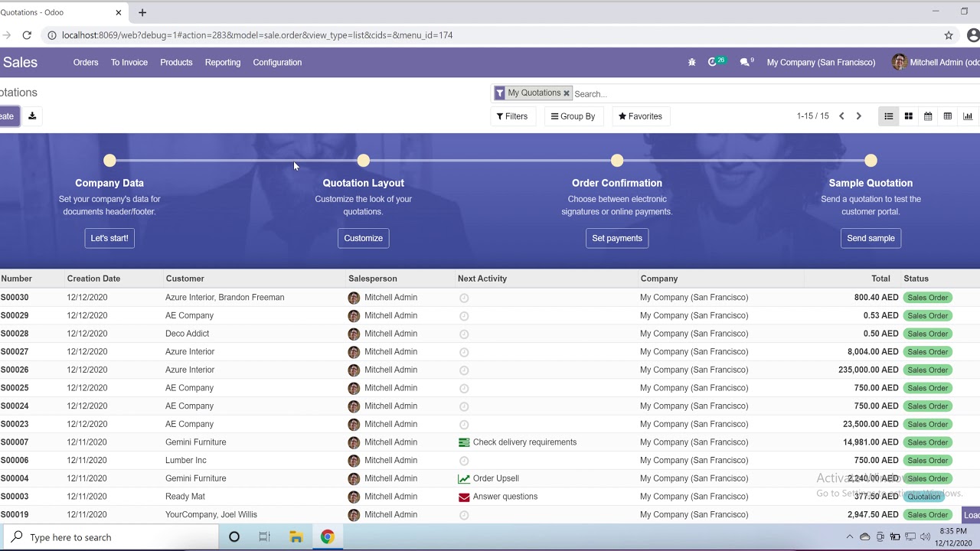Show hidden system tray icons

tap(849, 537)
